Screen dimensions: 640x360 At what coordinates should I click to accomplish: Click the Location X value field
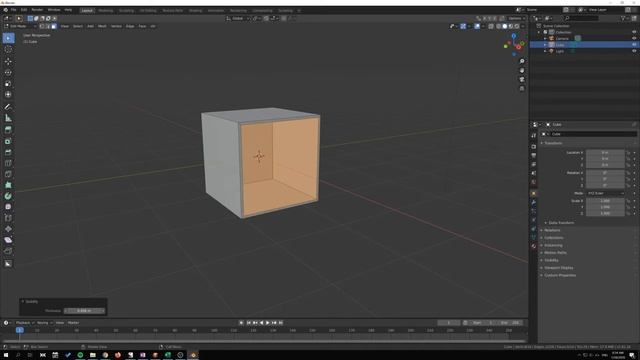[x=605, y=153]
